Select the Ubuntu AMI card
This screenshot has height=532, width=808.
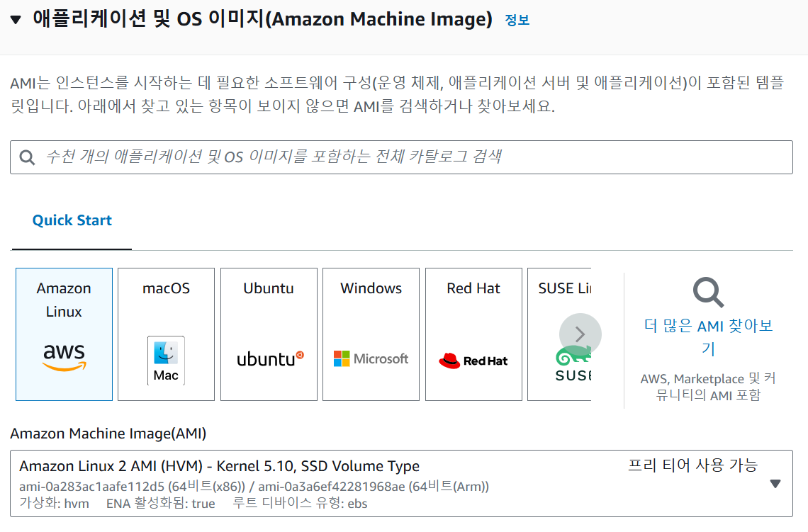click(x=269, y=334)
